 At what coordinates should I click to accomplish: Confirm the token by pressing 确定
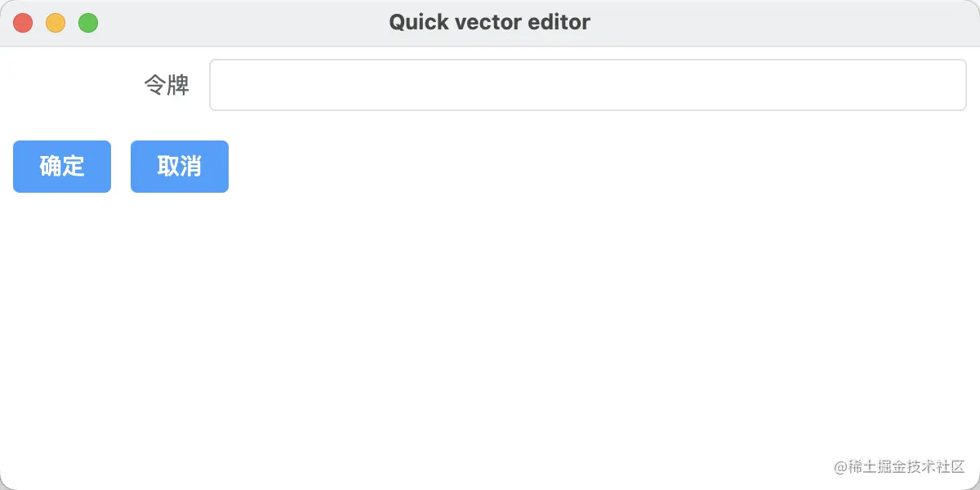point(62,167)
